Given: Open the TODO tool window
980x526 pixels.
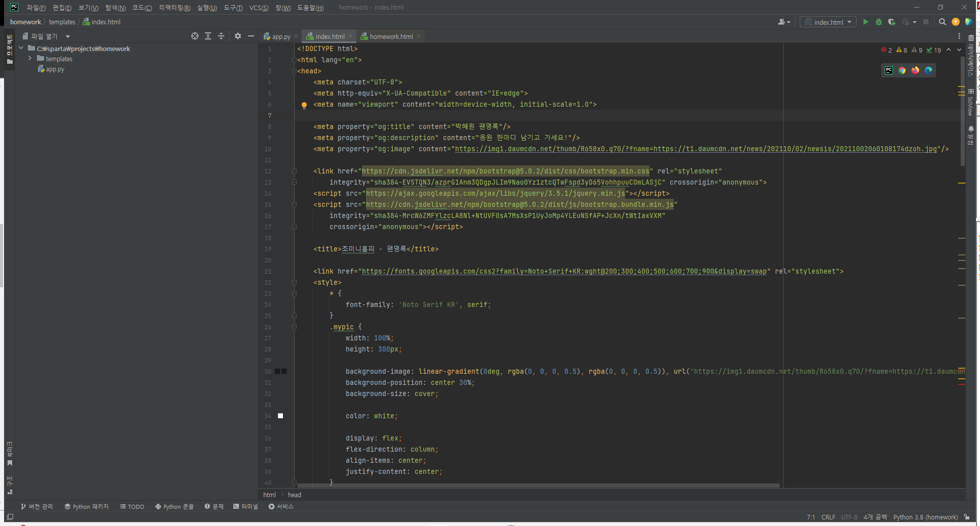Looking at the screenshot, I should [x=132, y=506].
